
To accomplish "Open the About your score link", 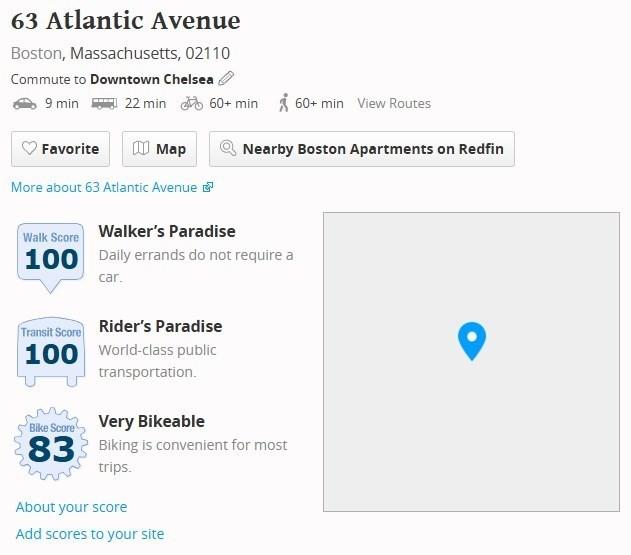I will 72,507.
